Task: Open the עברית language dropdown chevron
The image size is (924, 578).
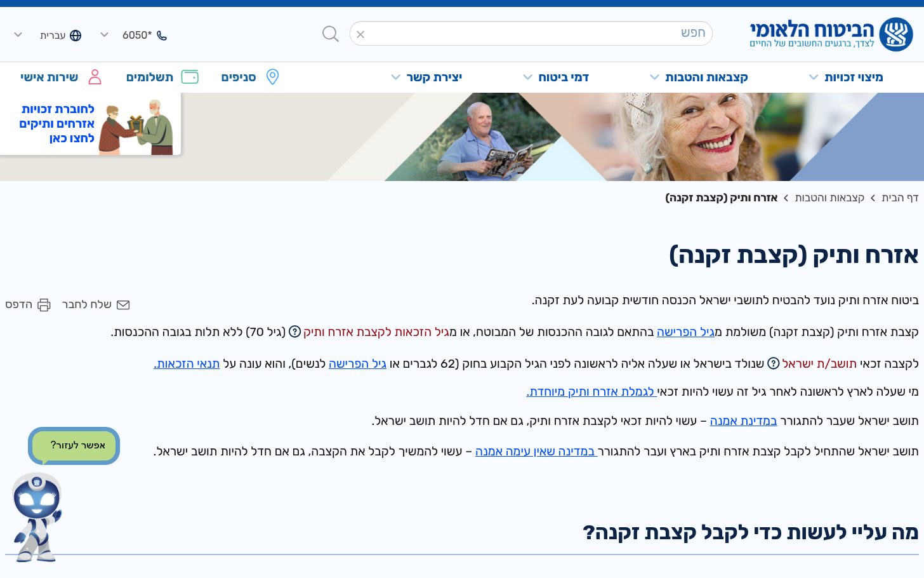Action: tap(18, 35)
